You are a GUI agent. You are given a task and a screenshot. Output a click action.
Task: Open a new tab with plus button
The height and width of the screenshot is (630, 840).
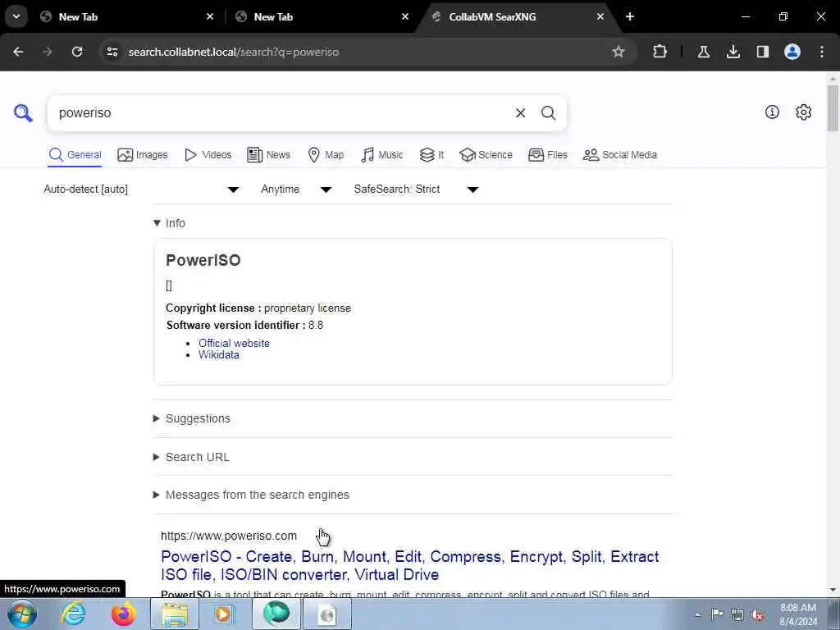(x=630, y=16)
